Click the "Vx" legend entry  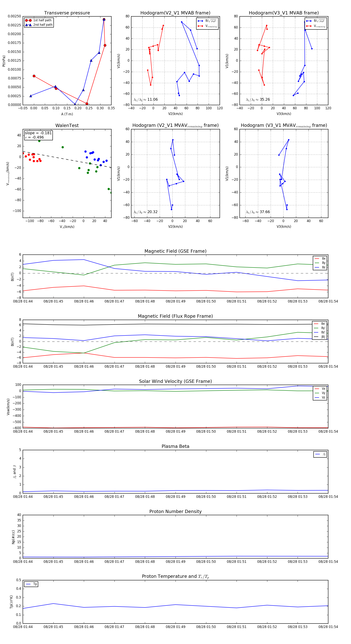click(x=320, y=389)
